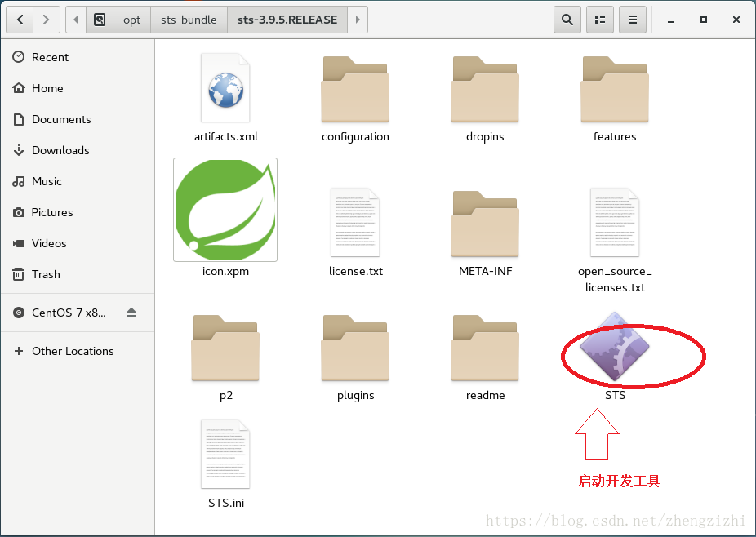This screenshot has height=537, width=756.
Task: Go back with the left arrow button
Action: tap(20, 20)
